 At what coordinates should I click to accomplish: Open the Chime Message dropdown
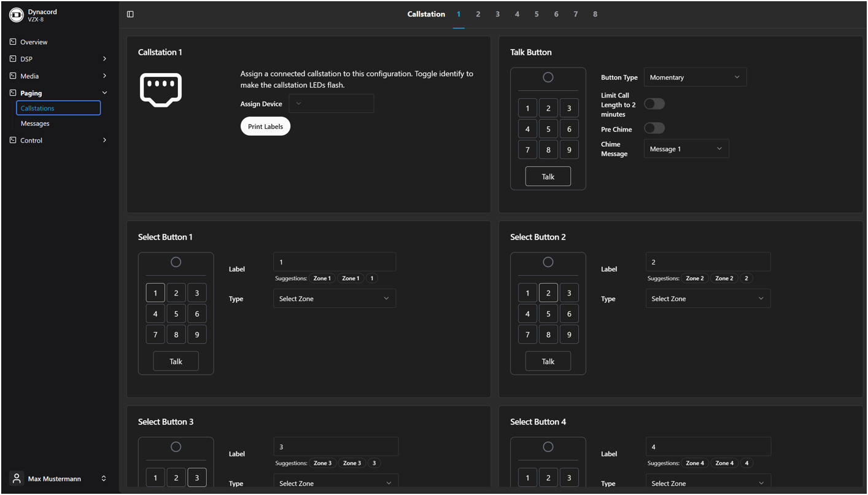[686, 149]
